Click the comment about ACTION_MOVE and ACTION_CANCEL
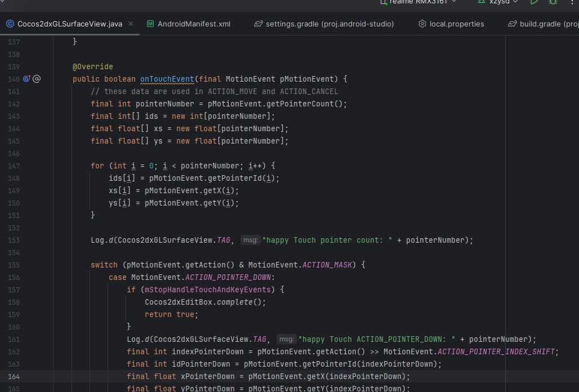 pyautogui.click(x=214, y=92)
